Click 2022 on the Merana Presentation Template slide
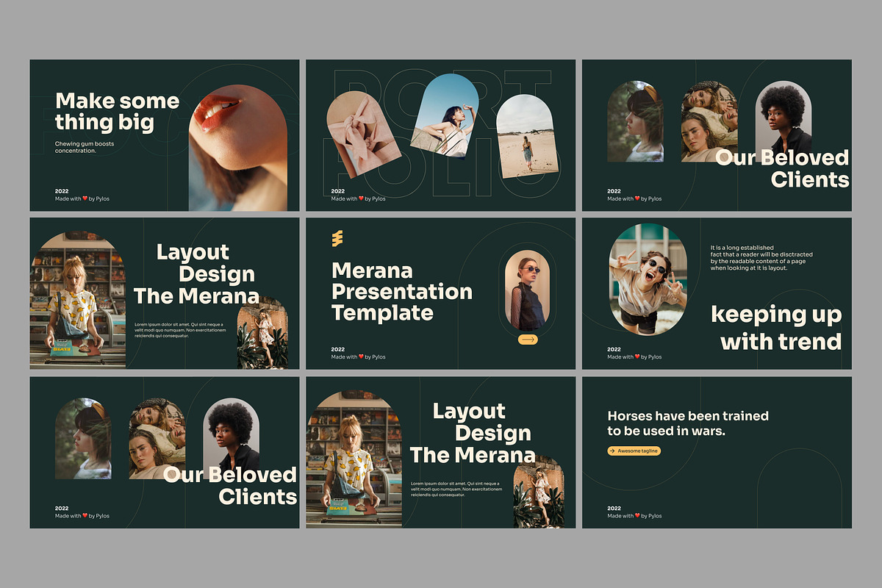The height and width of the screenshot is (588, 882). tap(338, 350)
